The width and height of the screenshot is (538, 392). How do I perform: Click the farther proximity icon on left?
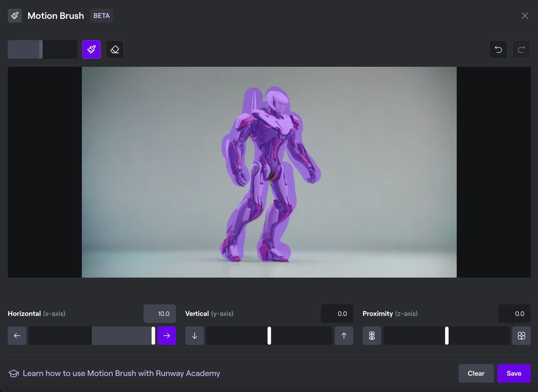pyautogui.click(x=372, y=336)
